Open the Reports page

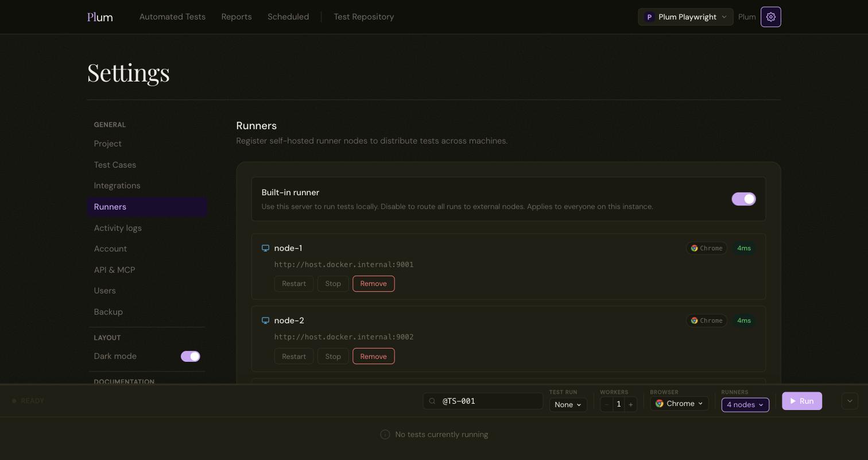pyautogui.click(x=237, y=17)
